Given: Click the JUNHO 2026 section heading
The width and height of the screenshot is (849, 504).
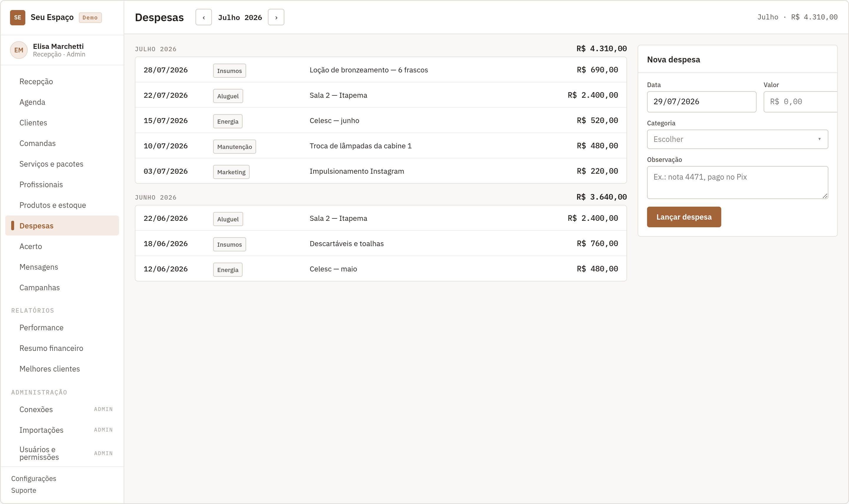Looking at the screenshot, I should coord(155,198).
